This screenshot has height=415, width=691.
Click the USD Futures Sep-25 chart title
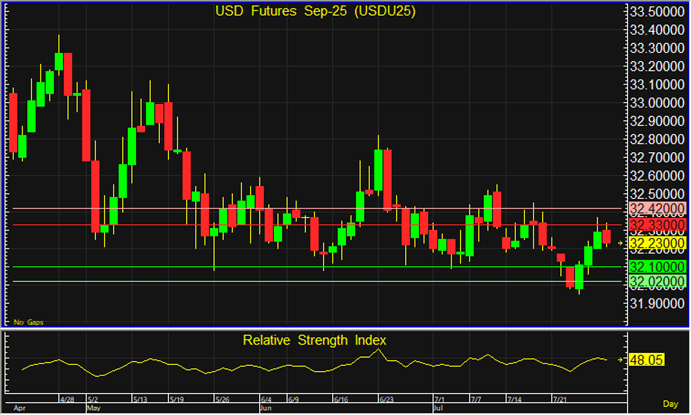tap(314, 12)
